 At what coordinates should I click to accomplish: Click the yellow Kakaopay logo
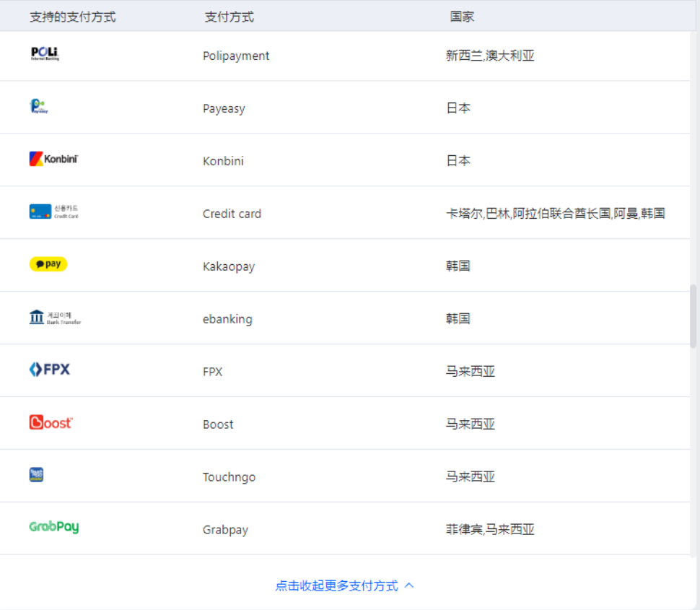coord(48,263)
